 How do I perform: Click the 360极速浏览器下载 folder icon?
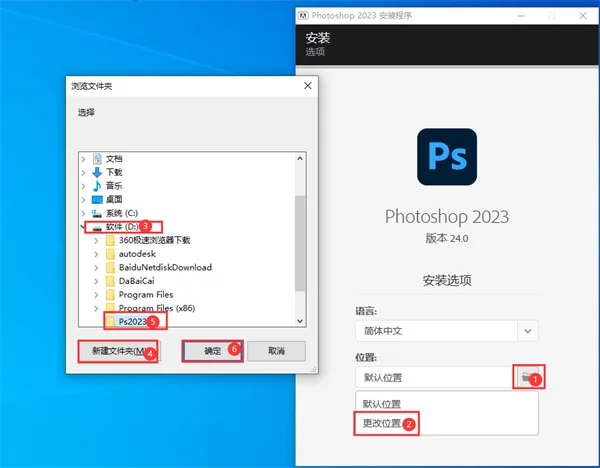pos(110,240)
